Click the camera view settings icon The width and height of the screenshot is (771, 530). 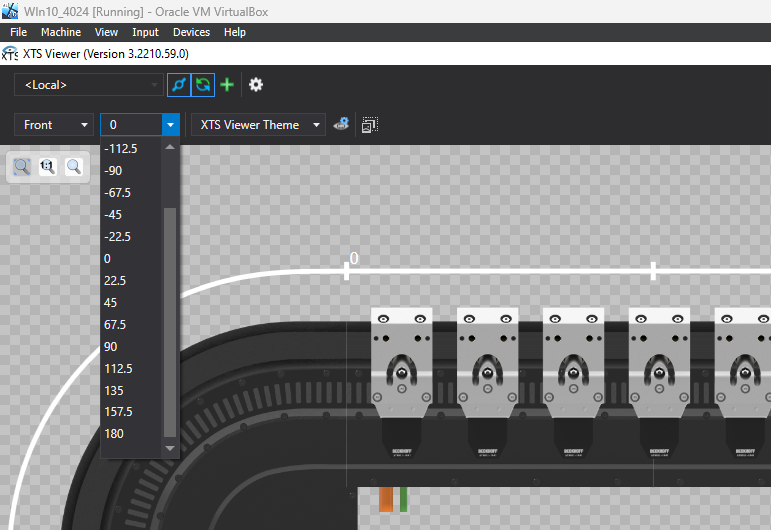coord(341,124)
